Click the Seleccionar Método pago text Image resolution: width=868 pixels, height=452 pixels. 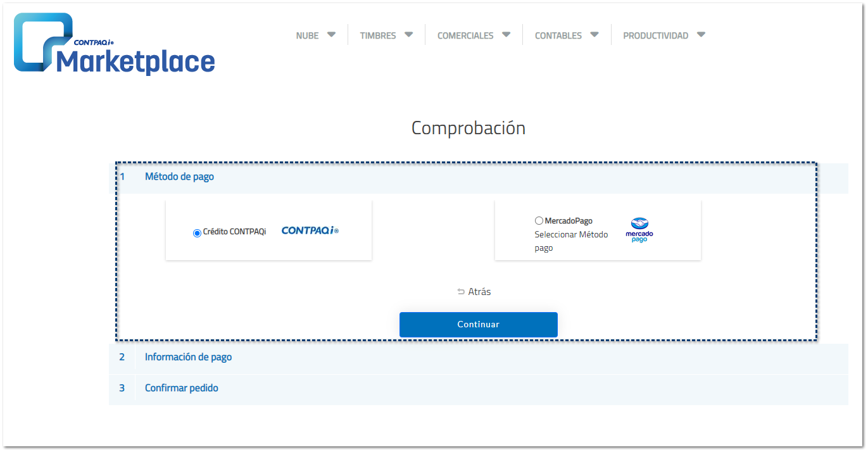tap(571, 241)
